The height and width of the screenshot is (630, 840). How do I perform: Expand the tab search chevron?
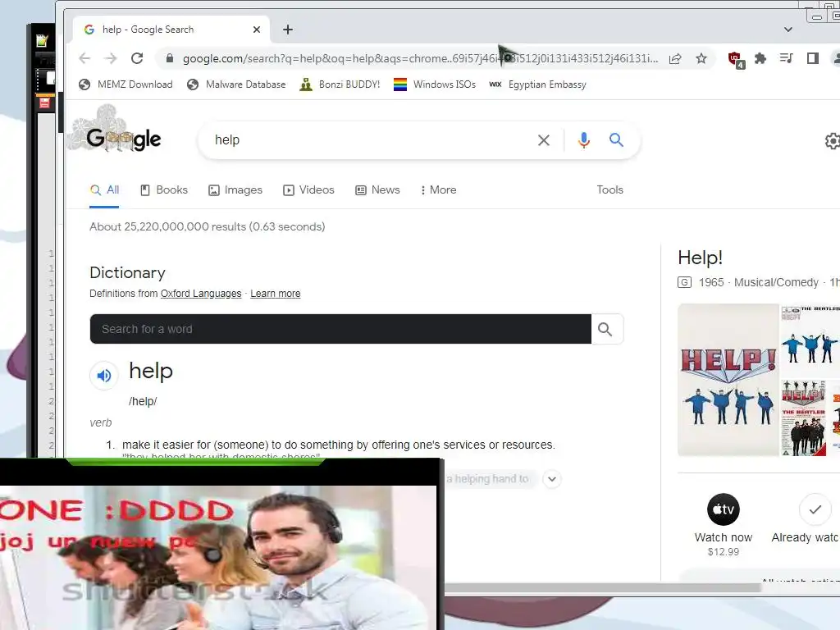point(788,30)
